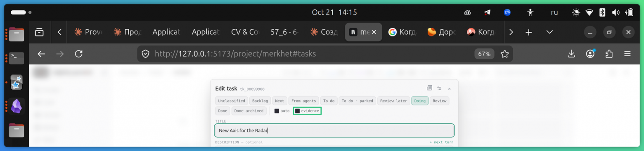
Task: Click the night light tray icon
Action: (576, 12)
